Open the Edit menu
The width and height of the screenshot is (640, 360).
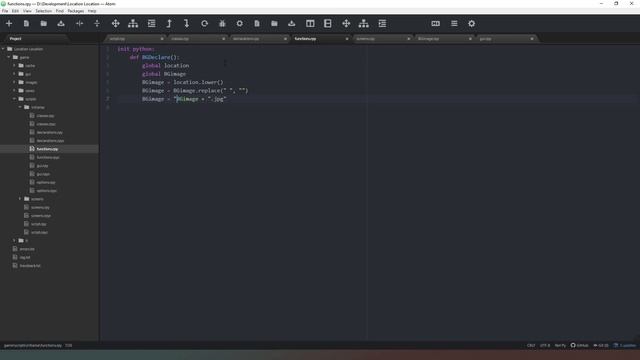(x=16, y=11)
